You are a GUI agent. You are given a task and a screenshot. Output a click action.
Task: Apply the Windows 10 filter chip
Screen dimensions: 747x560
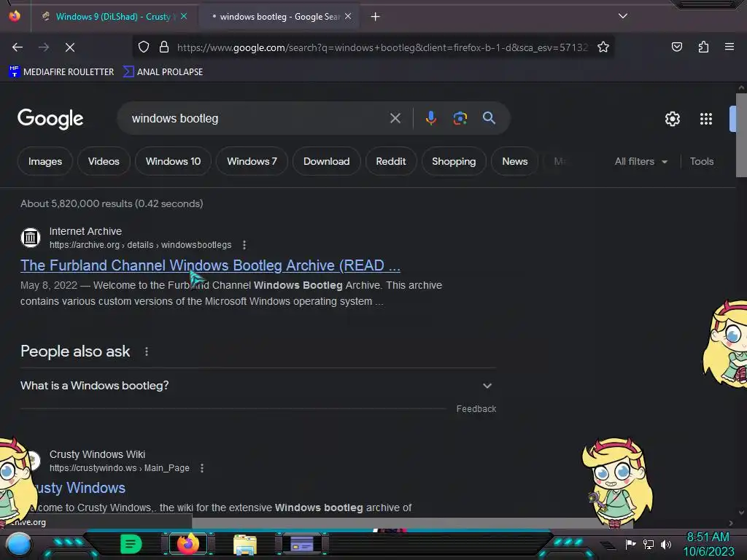coord(173,161)
